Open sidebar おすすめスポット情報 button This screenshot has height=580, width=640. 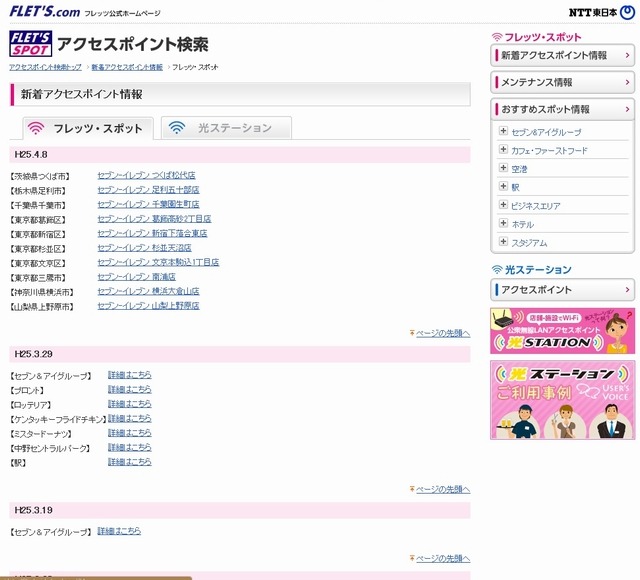[x=562, y=109]
